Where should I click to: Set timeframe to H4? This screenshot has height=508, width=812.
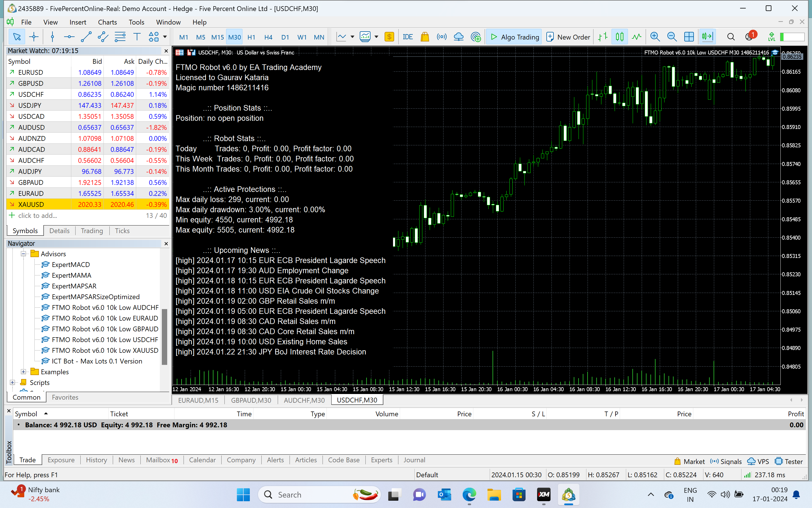[268, 37]
